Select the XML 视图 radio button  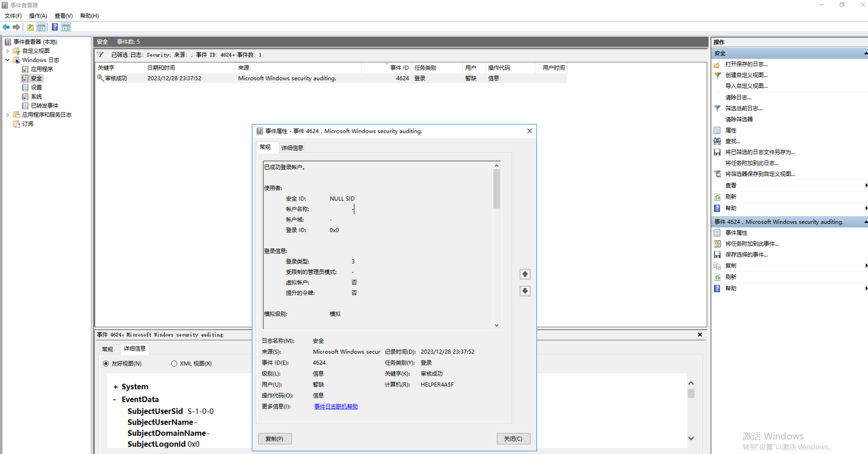coord(174,363)
